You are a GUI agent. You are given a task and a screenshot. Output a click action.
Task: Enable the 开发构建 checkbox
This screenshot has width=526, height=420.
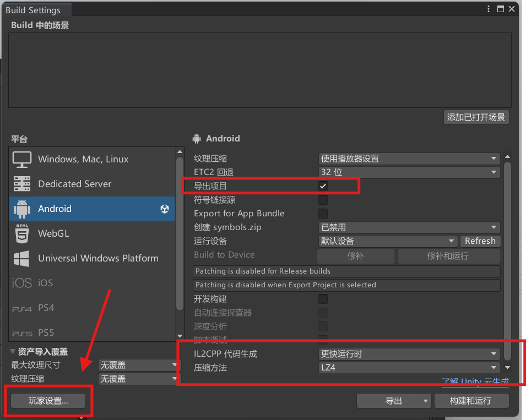(x=323, y=299)
